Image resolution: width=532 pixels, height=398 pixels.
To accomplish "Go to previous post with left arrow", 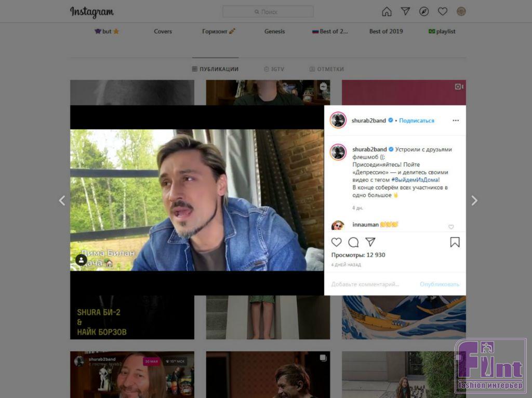I will coord(62,200).
